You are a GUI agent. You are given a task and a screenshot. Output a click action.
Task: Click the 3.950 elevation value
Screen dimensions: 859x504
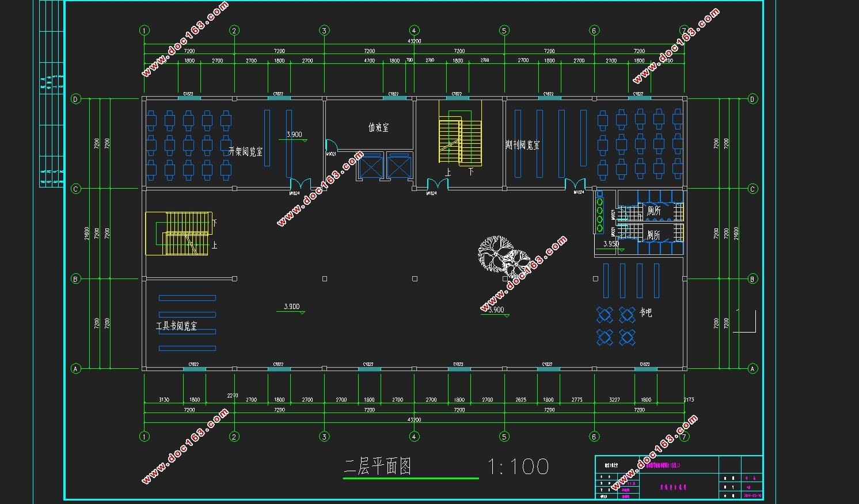click(611, 244)
